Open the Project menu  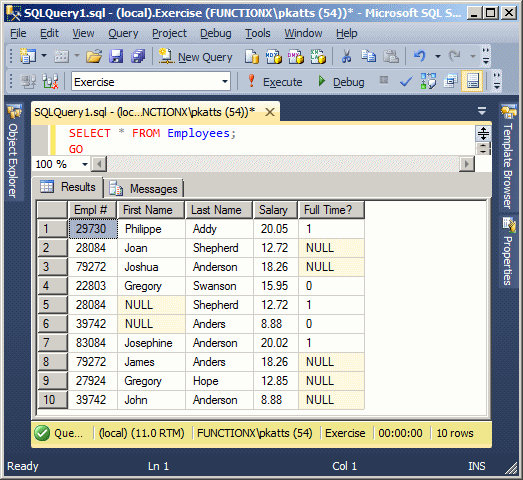[x=169, y=33]
